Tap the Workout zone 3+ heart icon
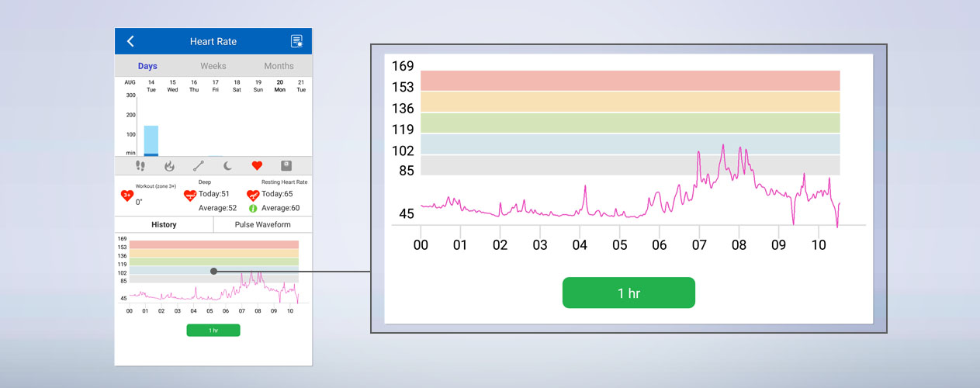This screenshot has height=388, width=980. point(127,196)
